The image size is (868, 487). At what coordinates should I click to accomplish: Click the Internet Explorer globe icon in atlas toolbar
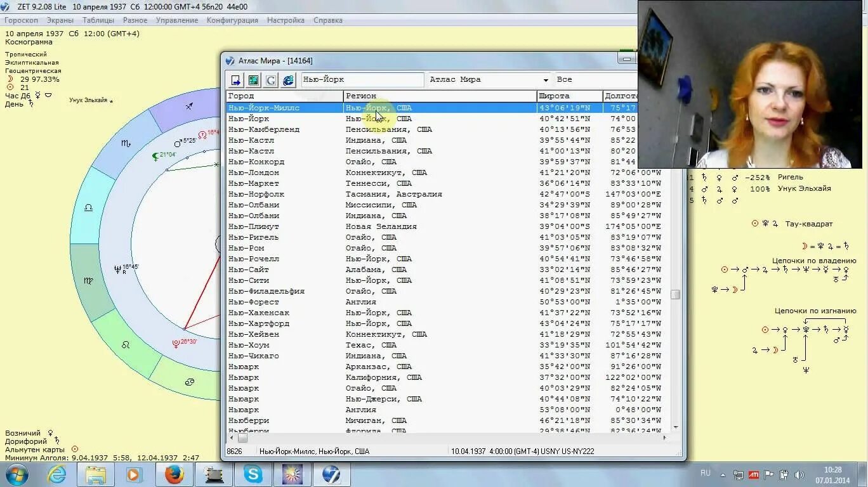click(288, 80)
